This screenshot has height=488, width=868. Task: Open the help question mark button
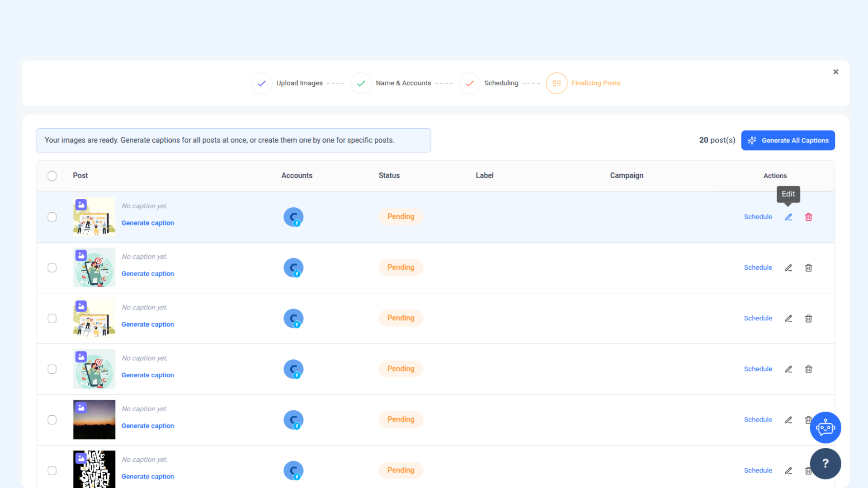click(x=825, y=464)
